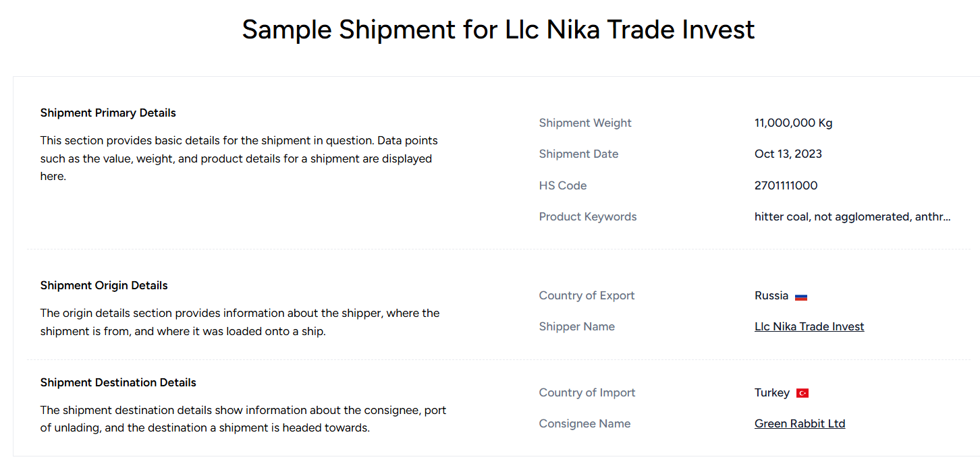The height and width of the screenshot is (474, 980).
Task: Click the Product Keywords label
Action: point(588,216)
